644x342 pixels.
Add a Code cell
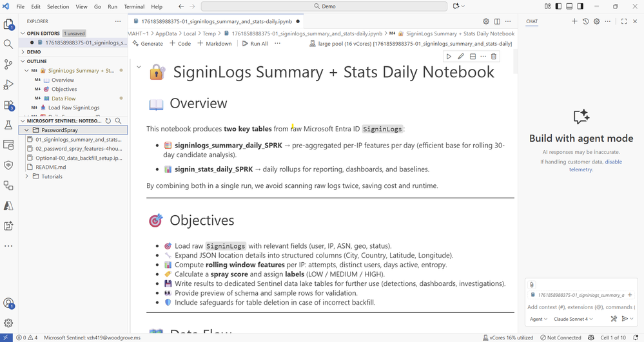coord(181,44)
